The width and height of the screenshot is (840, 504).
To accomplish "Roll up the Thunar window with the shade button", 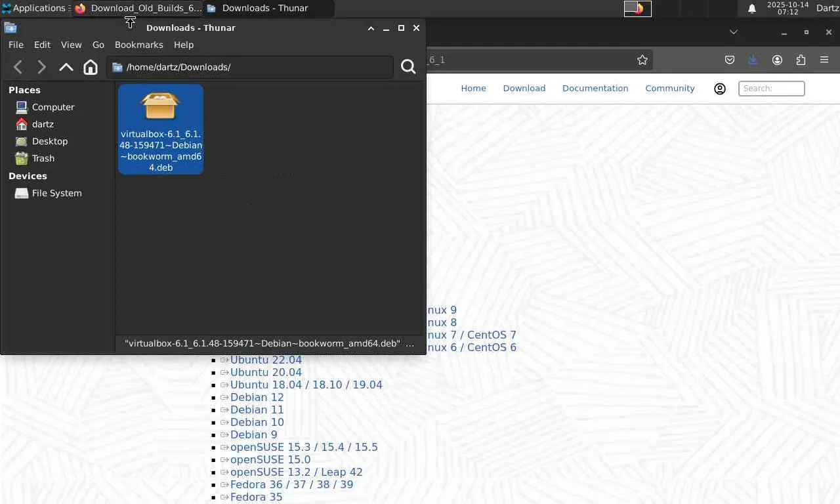I will click(x=371, y=28).
